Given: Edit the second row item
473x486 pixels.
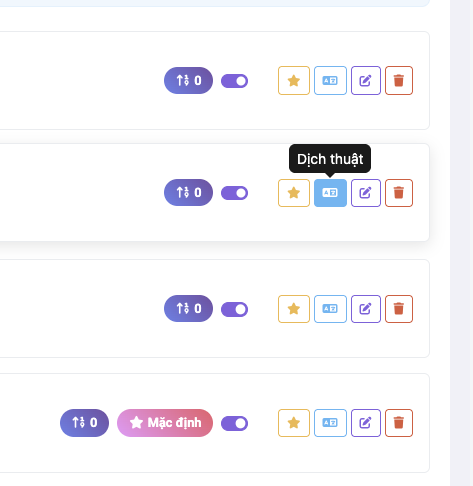Looking at the screenshot, I should click(x=366, y=193).
